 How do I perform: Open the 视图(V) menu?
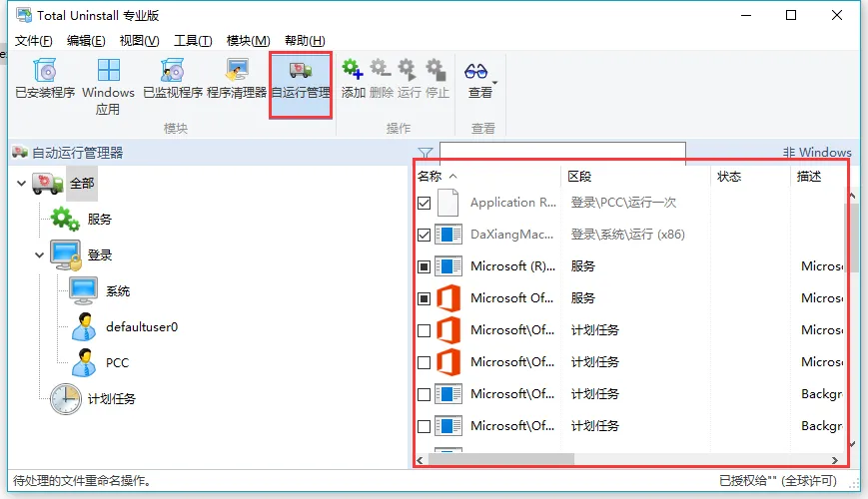139,40
